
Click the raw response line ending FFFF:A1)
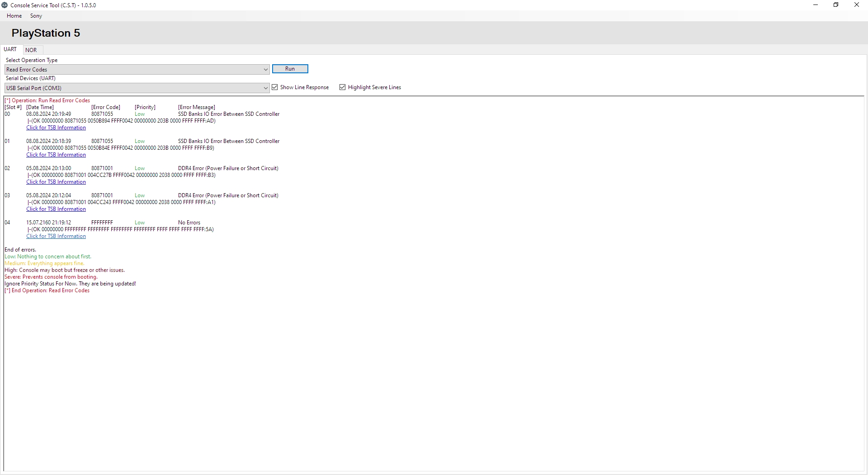click(x=121, y=202)
